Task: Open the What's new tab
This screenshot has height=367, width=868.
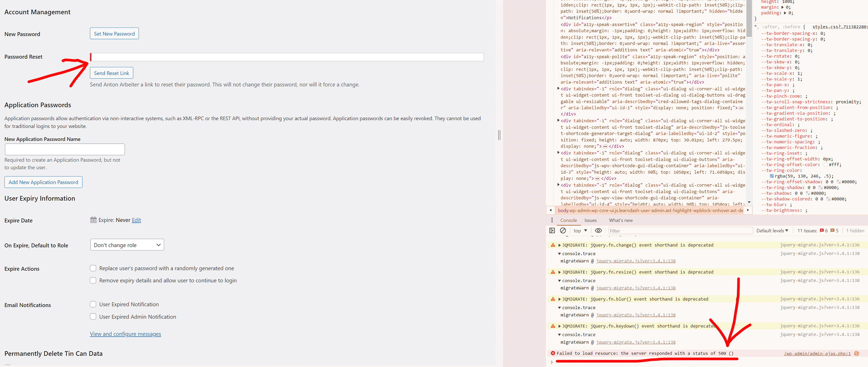Action: pyautogui.click(x=621, y=220)
